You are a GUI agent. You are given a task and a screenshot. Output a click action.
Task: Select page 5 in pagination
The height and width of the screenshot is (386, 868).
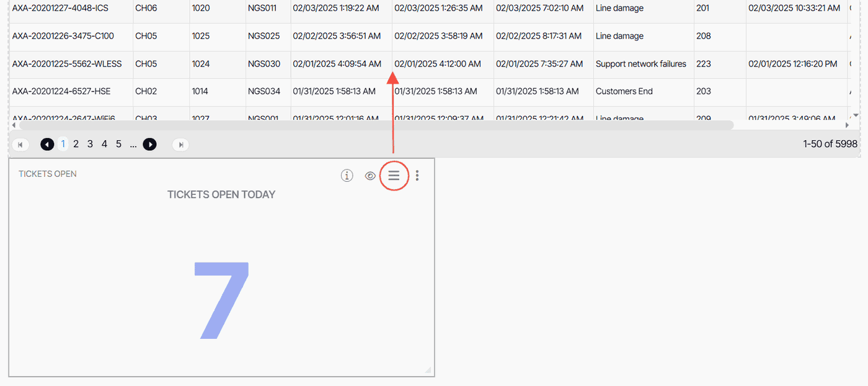[118, 144]
